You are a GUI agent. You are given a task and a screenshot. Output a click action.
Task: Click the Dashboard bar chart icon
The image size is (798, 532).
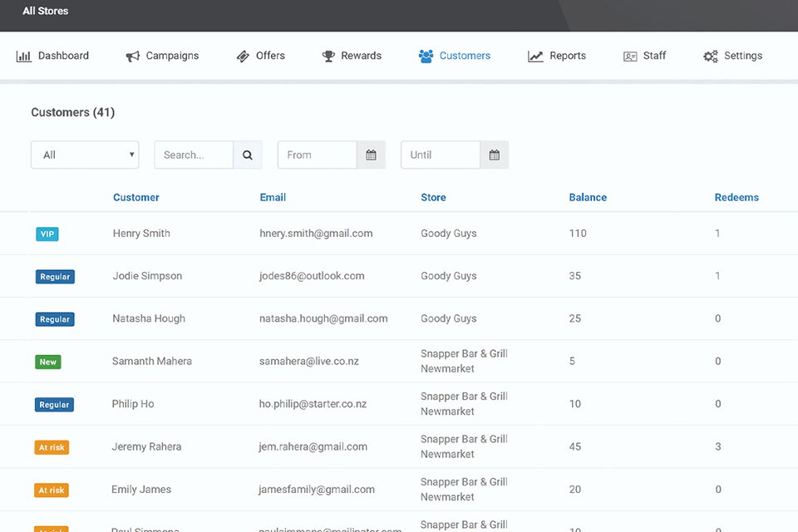coord(23,57)
